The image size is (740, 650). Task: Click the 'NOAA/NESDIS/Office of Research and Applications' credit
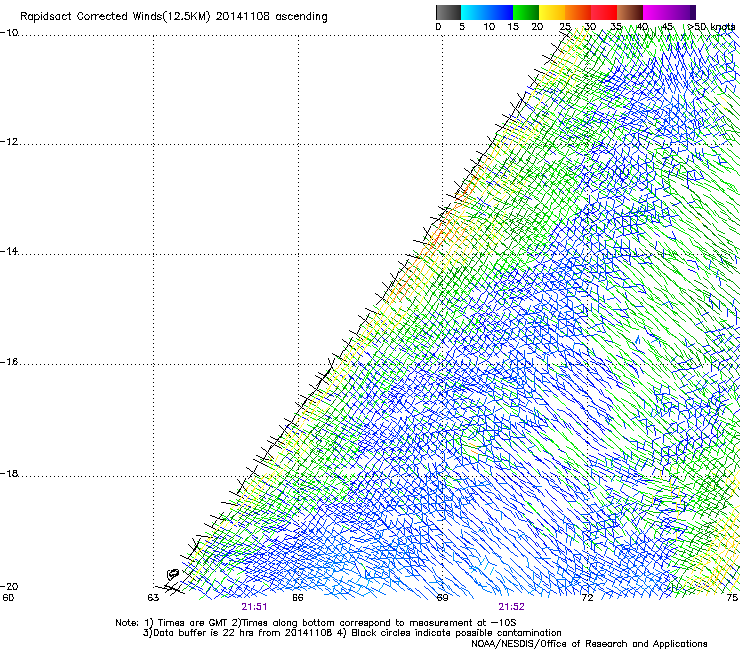pyautogui.click(x=589, y=644)
